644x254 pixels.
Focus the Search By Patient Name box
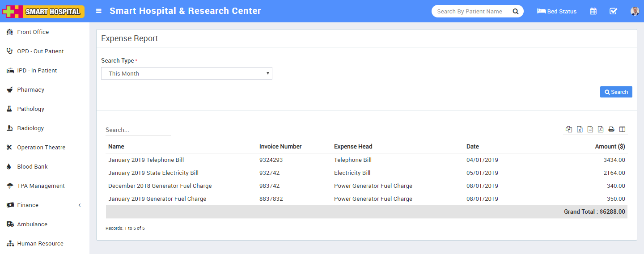point(470,11)
